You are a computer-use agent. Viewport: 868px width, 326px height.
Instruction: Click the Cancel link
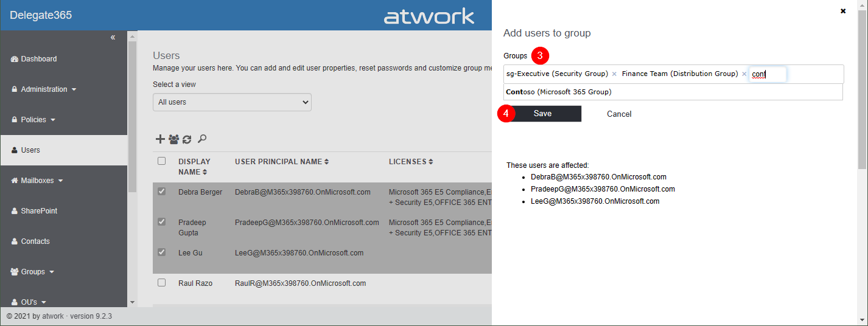click(x=619, y=114)
